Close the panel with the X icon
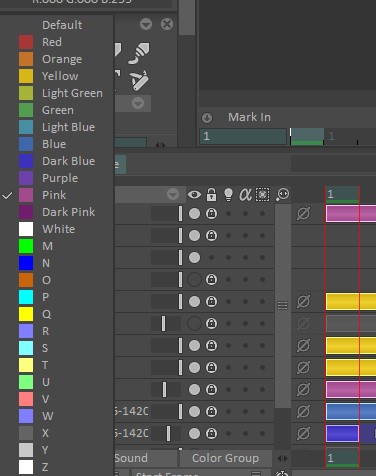The width and height of the screenshot is (376, 476). [167, 24]
